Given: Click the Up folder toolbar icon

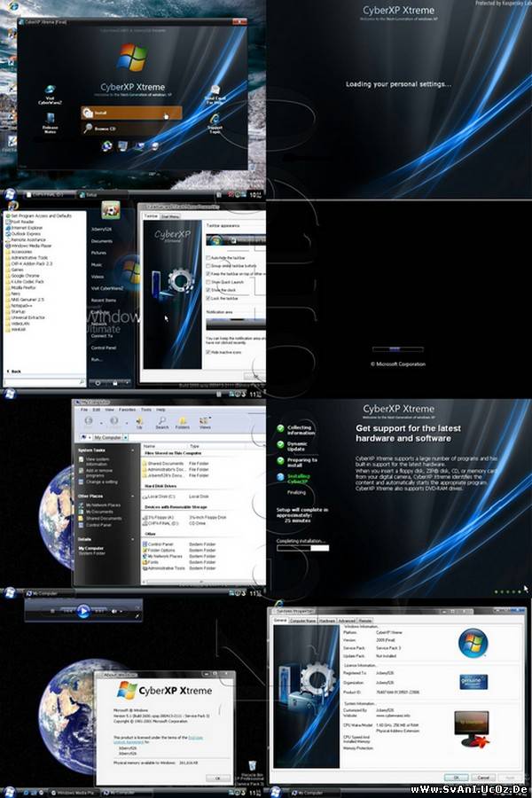Looking at the screenshot, I should click(x=139, y=422).
